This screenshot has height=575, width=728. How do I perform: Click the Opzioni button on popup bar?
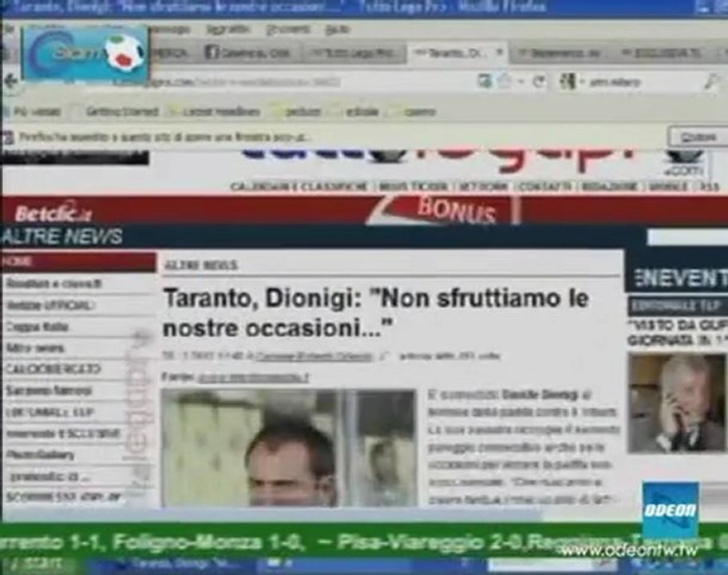698,137
